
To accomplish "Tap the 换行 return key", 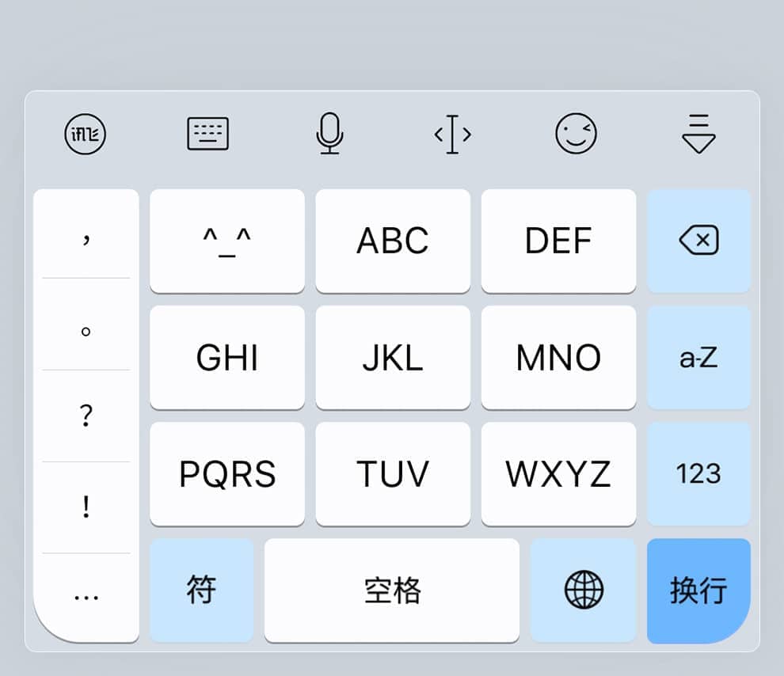I will point(698,591).
